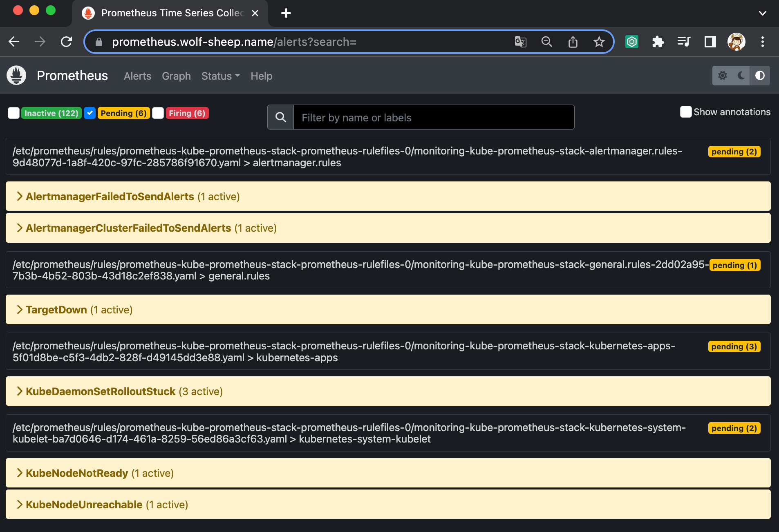Viewport: 779px width, 532px height.
Task: Expand the TargetDown alert
Action: [388, 310]
